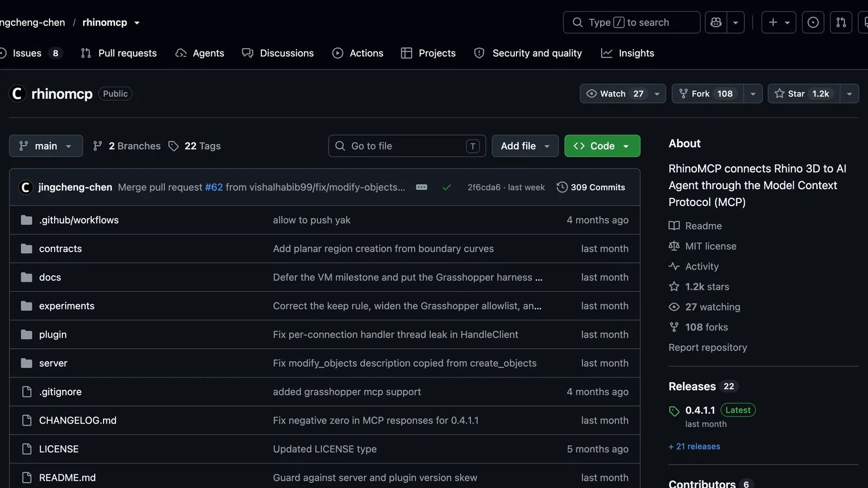Screen dimensions: 868x488
Task: Open the pull requests icon in header
Action: point(841,22)
